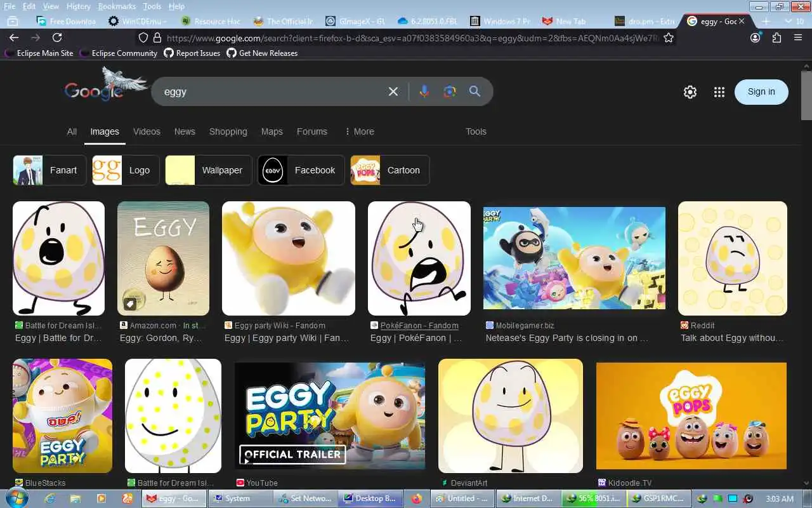
Task: Reload the current page
Action: 57,37
